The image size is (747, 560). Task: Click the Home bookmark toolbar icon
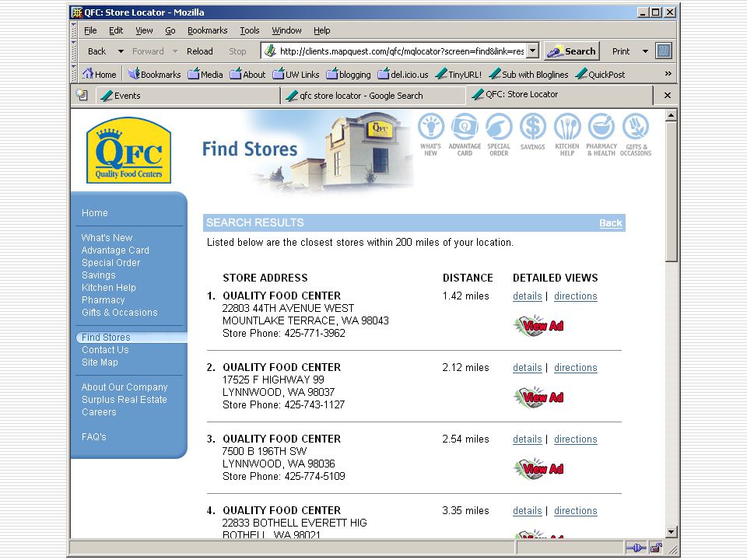pyautogui.click(x=99, y=75)
